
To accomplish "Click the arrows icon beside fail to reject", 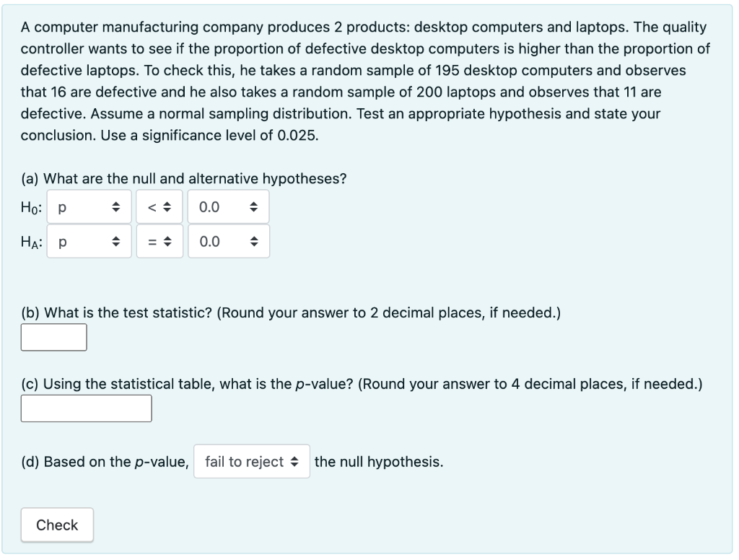I will pyautogui.click(x=294, y=462).
